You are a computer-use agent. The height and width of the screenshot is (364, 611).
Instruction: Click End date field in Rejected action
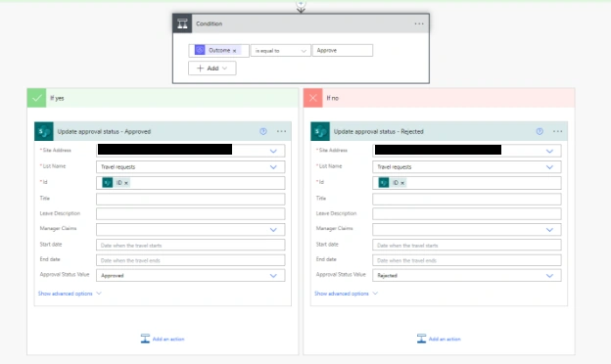(x=467, y=260)
